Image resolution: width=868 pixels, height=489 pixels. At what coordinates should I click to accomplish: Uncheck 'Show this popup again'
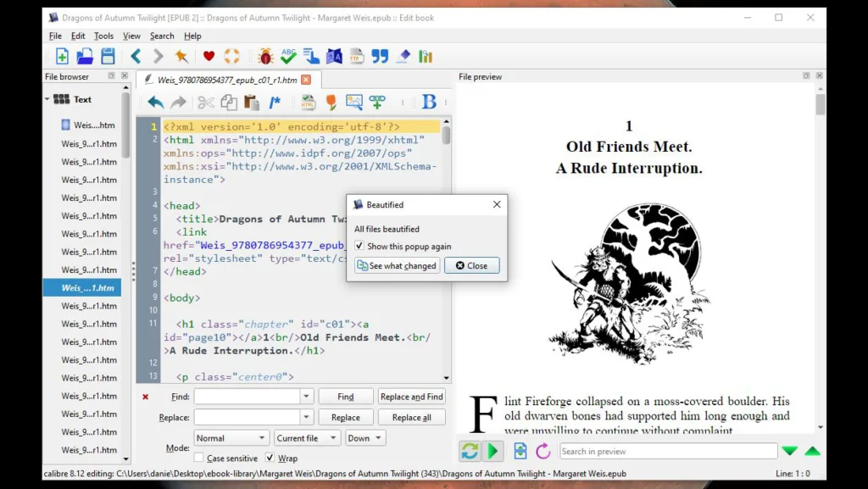360,246
